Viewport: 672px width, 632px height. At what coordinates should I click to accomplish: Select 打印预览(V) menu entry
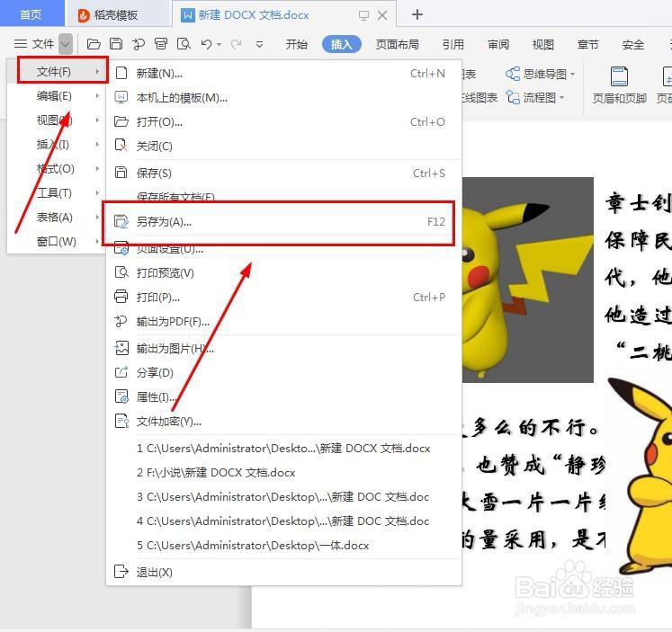coord(282,272)
